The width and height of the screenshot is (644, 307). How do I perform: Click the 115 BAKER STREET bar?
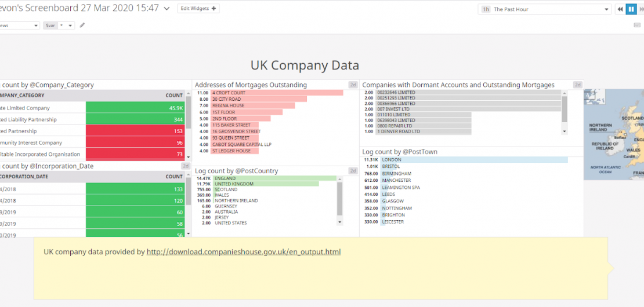tap(235, 125)
